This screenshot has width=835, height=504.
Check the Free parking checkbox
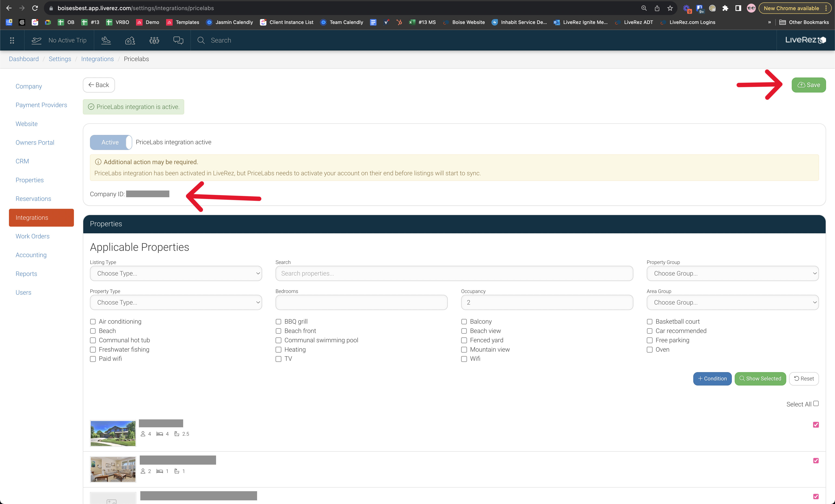coord(650,340)
